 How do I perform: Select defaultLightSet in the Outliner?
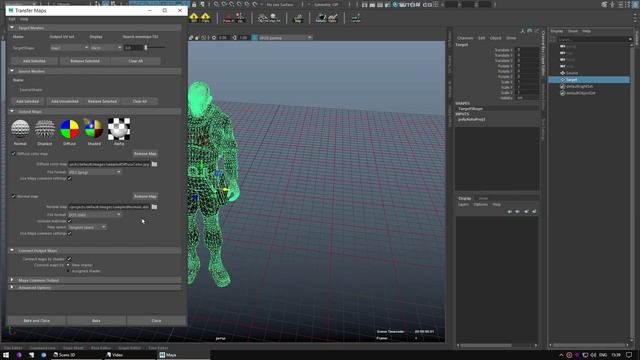point(579,87)
